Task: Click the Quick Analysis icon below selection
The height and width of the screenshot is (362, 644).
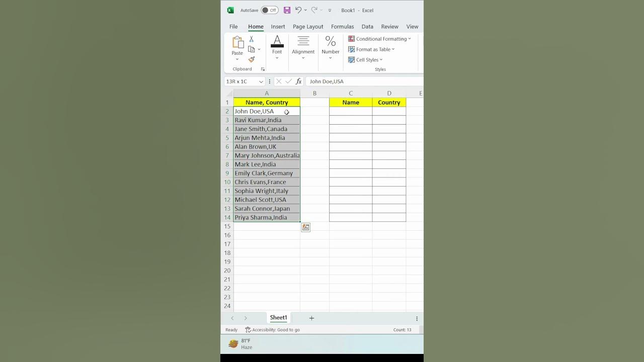Action: pyautogui.click(x=305, y=227)
